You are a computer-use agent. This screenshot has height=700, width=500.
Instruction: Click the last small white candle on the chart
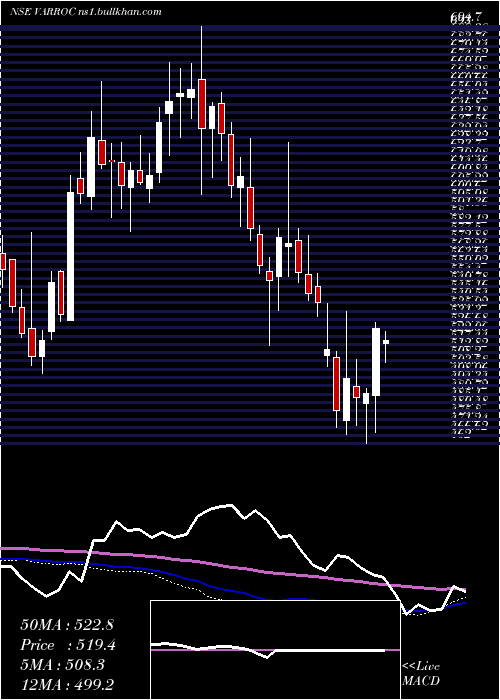[386, 342]
